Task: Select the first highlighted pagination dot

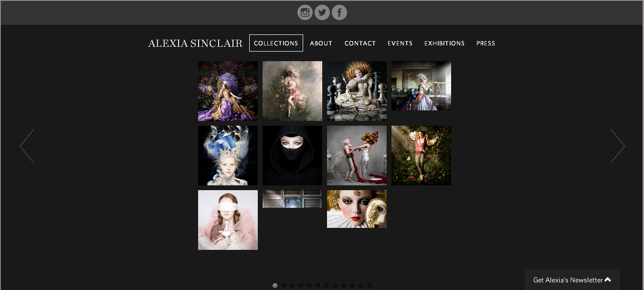Action: [275, 286]
